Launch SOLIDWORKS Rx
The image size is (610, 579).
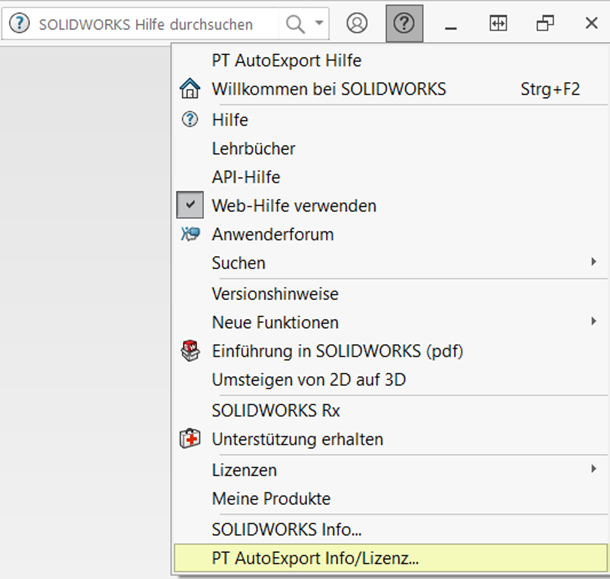391,411
